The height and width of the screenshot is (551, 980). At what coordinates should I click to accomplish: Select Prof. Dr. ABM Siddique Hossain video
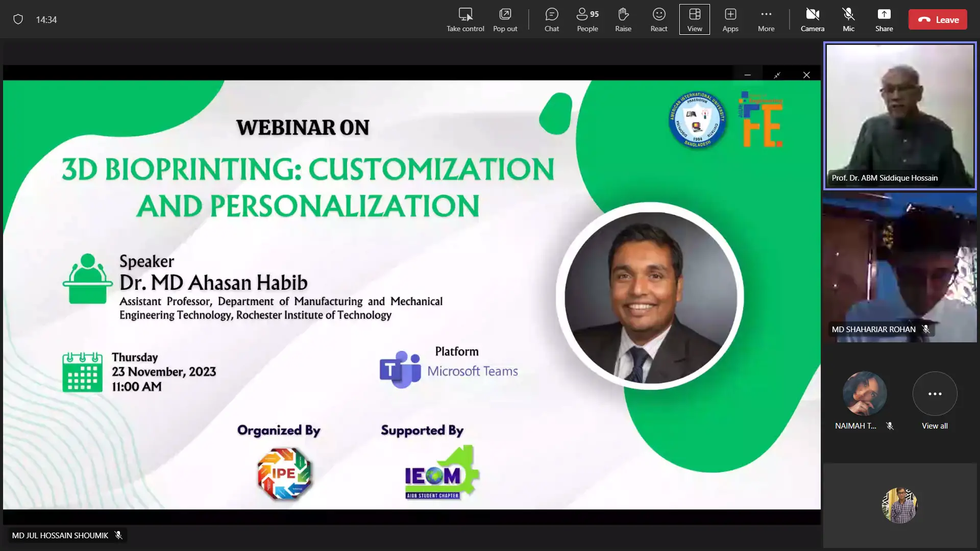899,116
